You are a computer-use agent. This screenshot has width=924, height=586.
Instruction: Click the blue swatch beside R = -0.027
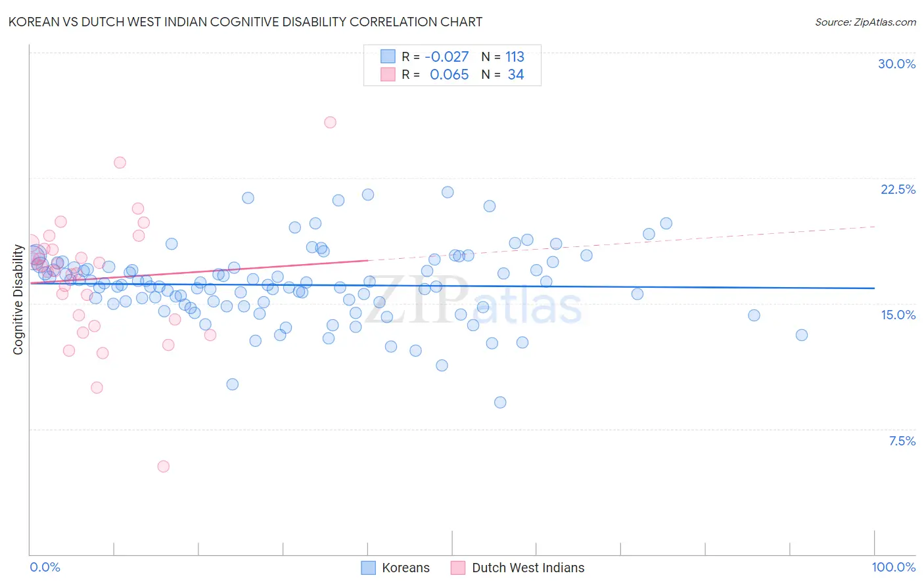pyautogui.click(x=388, y=56)
